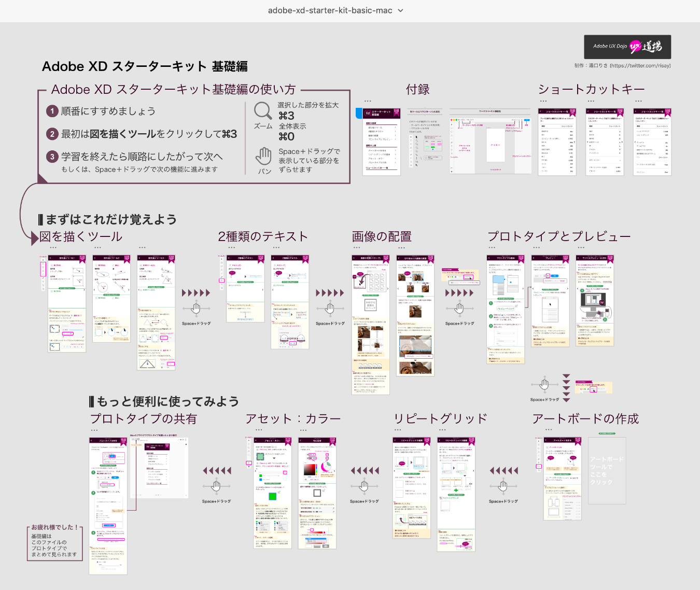This screenshot has height=590, width=700.
Task: Click the お疲れ様でした！ note box
Action: click(x=55, y=543)
